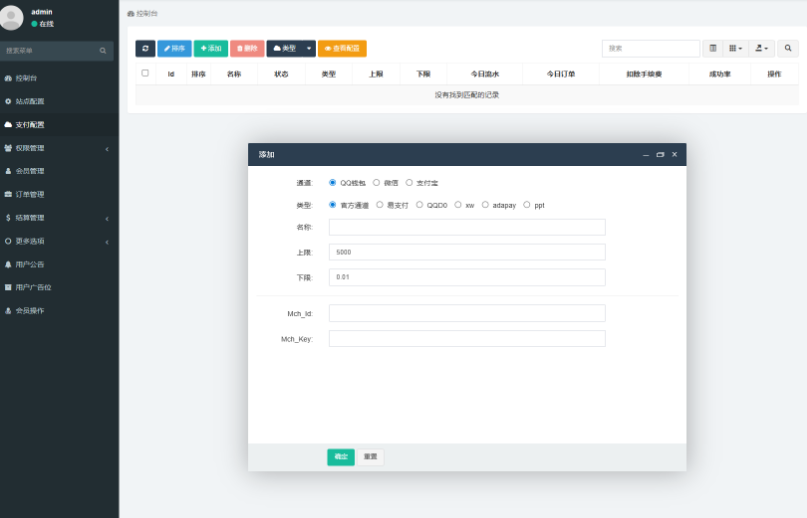Select the 支付宝 channel radio button
This screenshot has width=807, height=518.
409,183
